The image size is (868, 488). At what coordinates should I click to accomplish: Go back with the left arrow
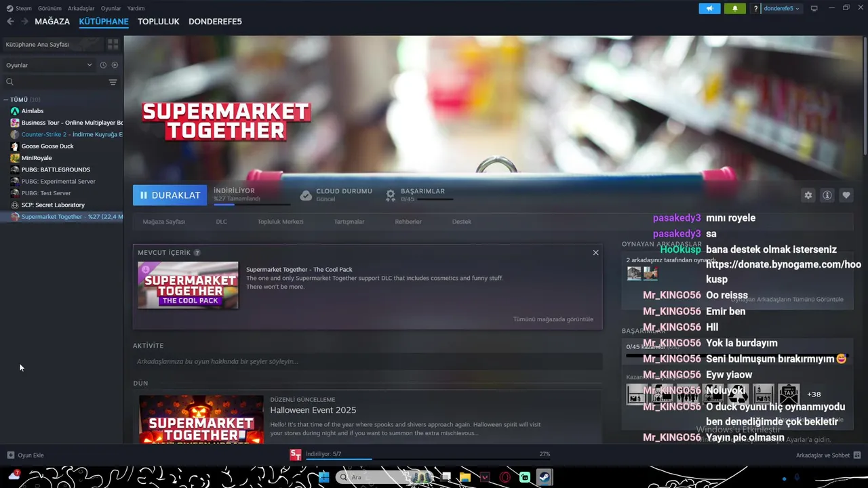click(x=10, y=22)
